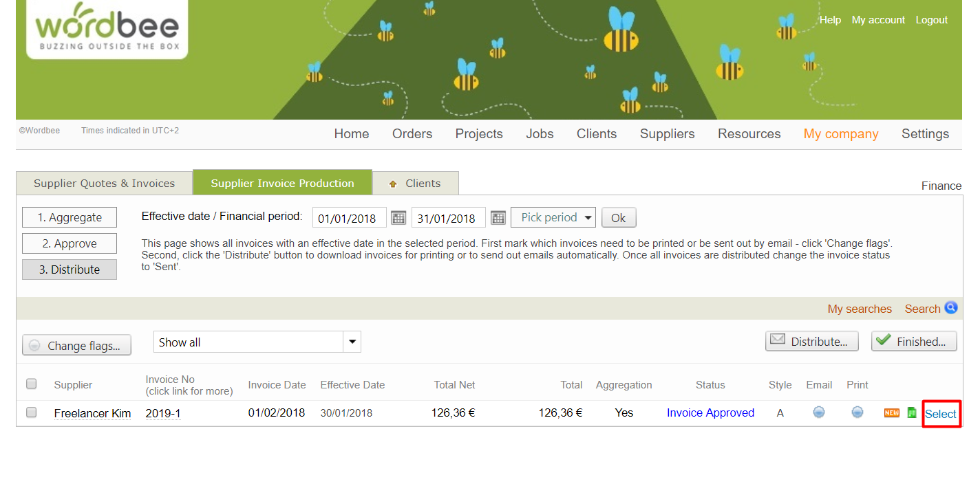This screenshot has width=980, height=484.
Task: Click the 1. Aggregate step button
Action: click(70, 218)
